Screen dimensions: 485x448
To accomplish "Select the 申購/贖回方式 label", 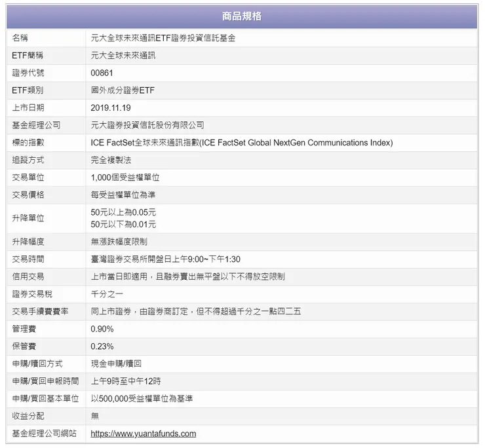I will (x=37, y=364).
